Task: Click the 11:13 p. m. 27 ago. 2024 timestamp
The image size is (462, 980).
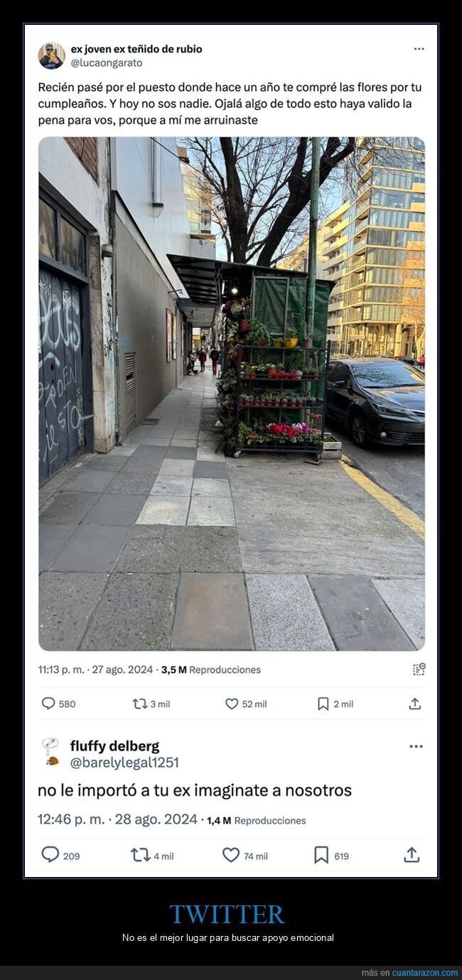Action: click(95, 670)
